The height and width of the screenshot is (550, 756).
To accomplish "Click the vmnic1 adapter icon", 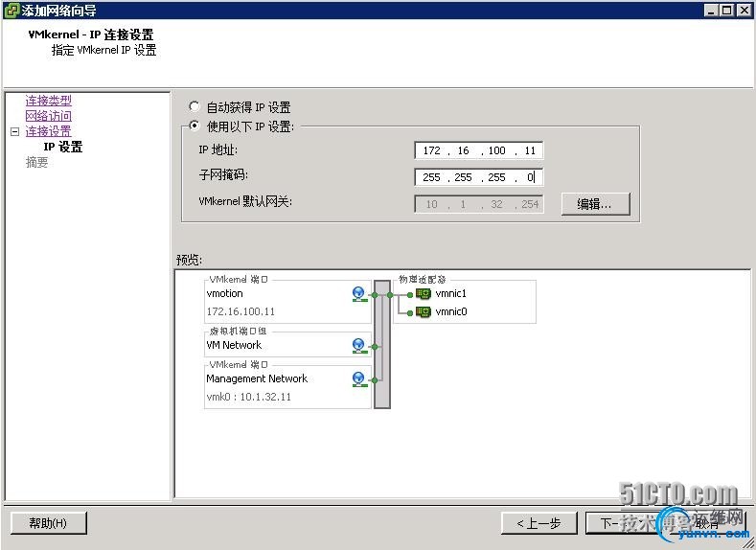I will [x=423, y=293].
